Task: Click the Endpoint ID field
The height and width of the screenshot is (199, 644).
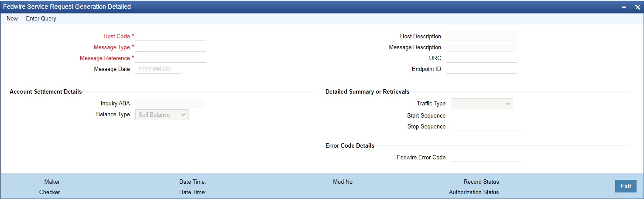Action: click(x=481, y=69)
